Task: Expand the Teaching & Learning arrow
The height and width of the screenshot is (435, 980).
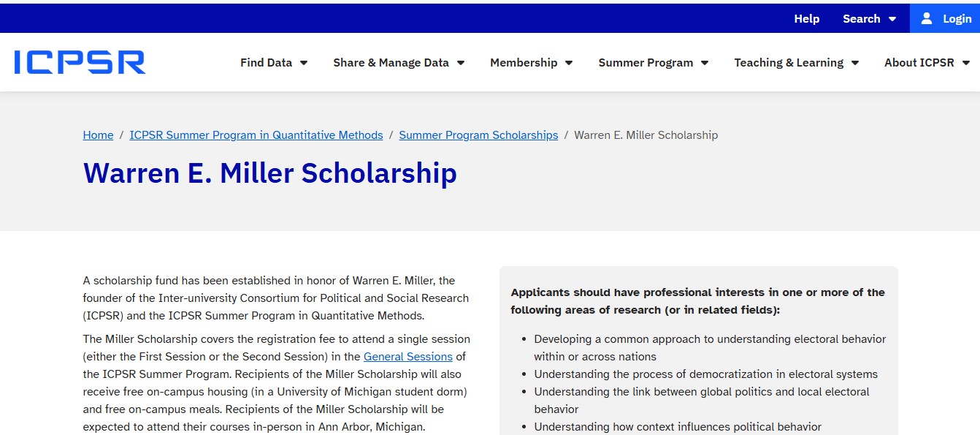Action: (855, 63)
